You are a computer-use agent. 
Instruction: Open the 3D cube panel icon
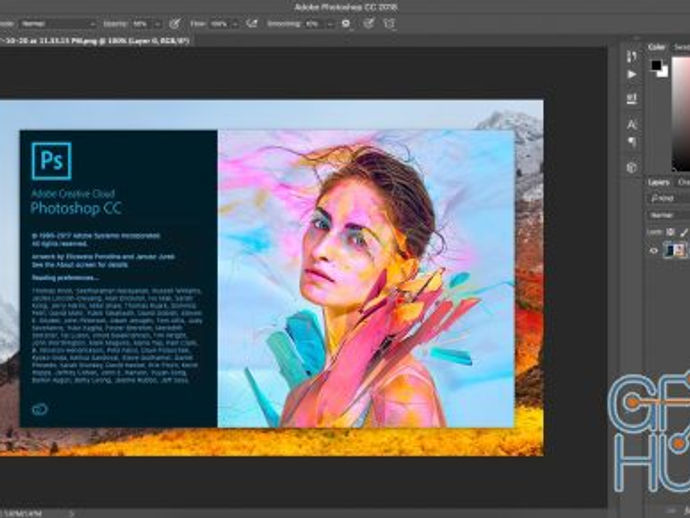coord(631,167)
